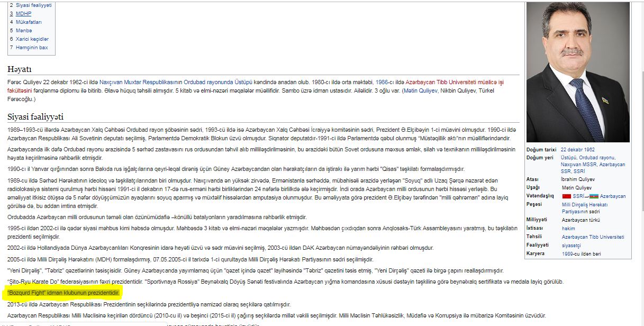Open the Naxçıvan Muxtar Respublikasının link

[141, 82]
